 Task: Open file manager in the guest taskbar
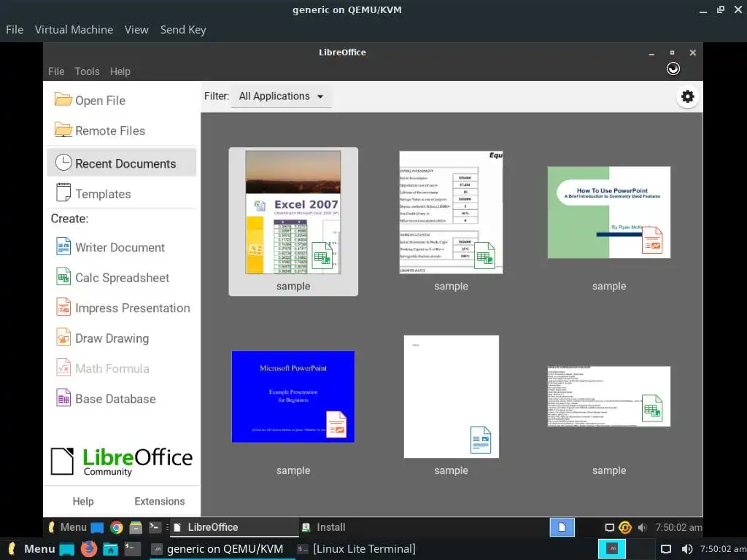click(x=136, y=527)
